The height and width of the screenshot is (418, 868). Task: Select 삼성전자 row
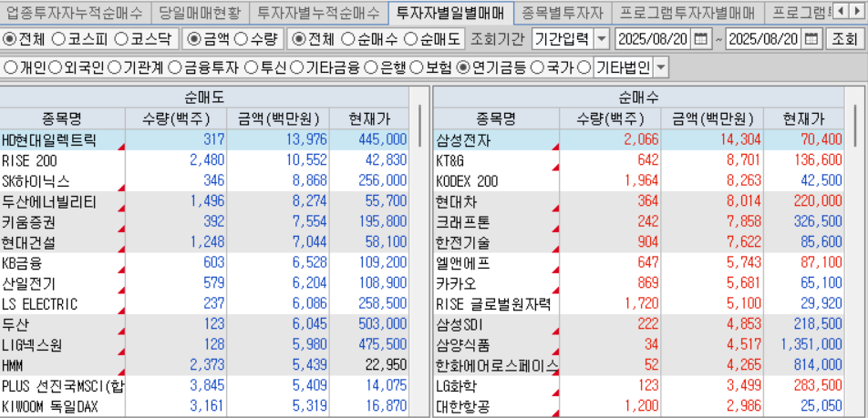click(639, 139)
